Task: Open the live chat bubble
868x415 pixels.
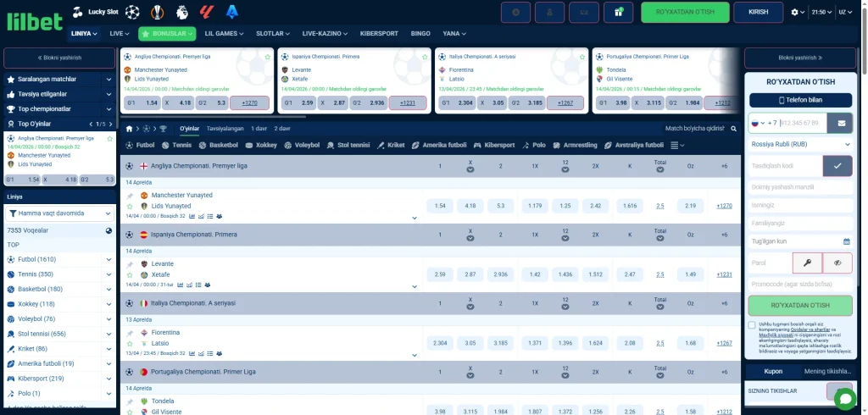Action: (x=844, y=397)
